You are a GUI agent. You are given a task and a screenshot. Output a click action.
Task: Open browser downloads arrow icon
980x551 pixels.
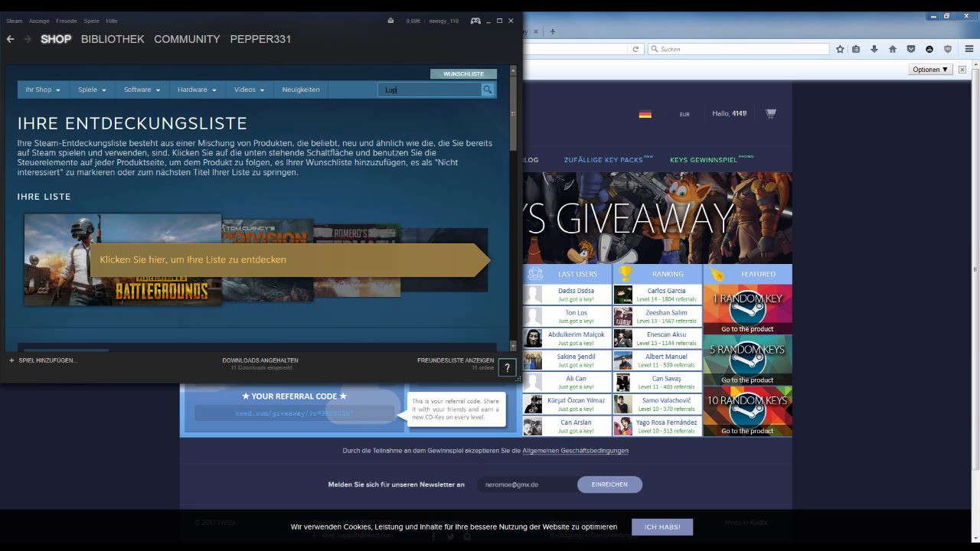(874, 49)
